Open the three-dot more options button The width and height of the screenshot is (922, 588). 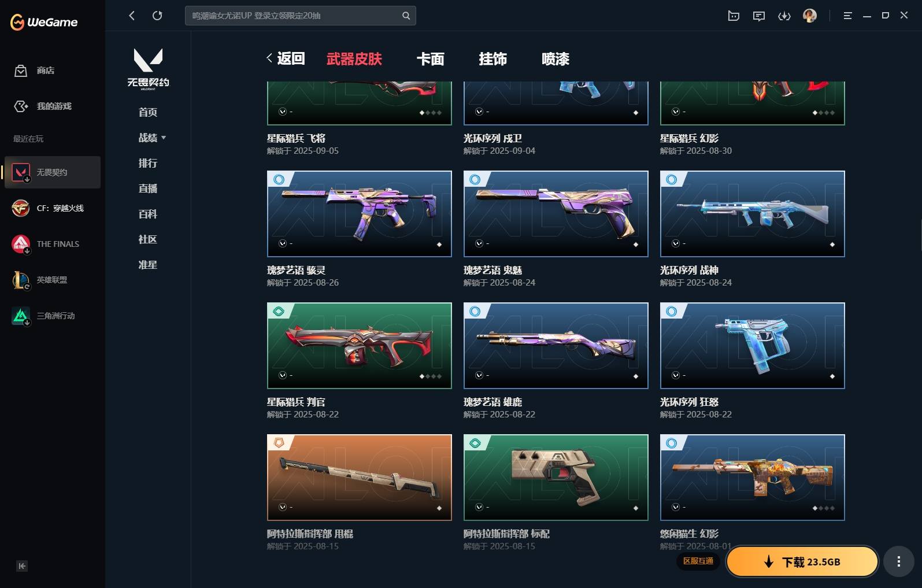[x=898, y=561]
